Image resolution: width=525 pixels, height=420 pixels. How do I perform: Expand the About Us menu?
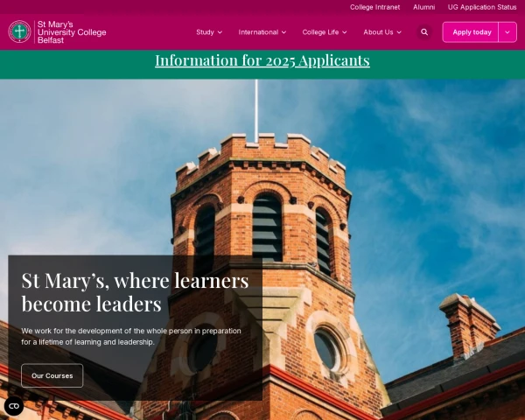(x=382, y=32)
